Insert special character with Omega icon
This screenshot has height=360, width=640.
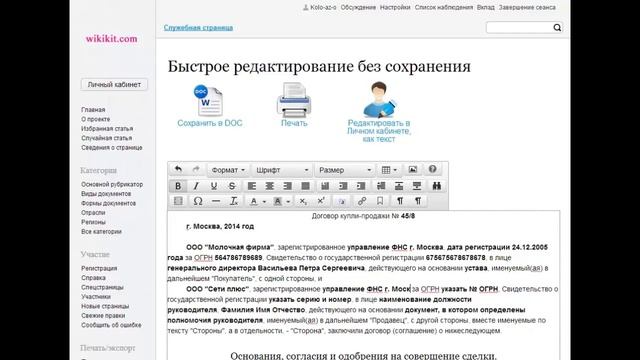[x=198, y=201]
